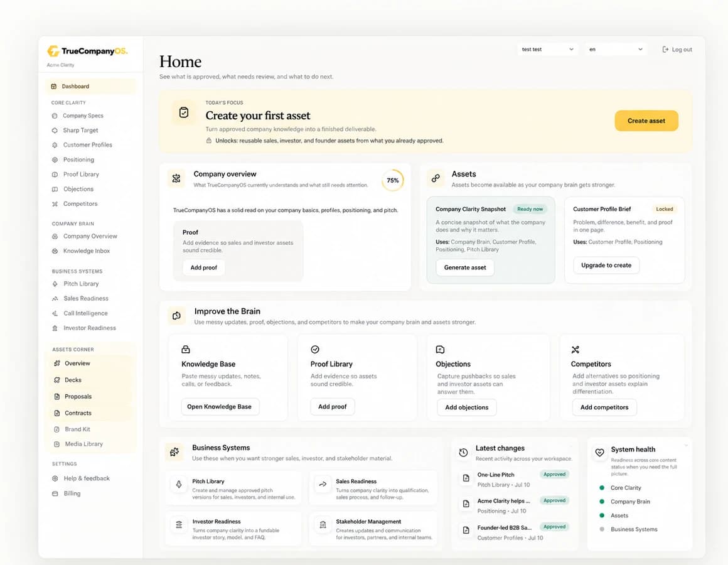Open the Founder-led B2B Sa... change entry

[515, 532]
